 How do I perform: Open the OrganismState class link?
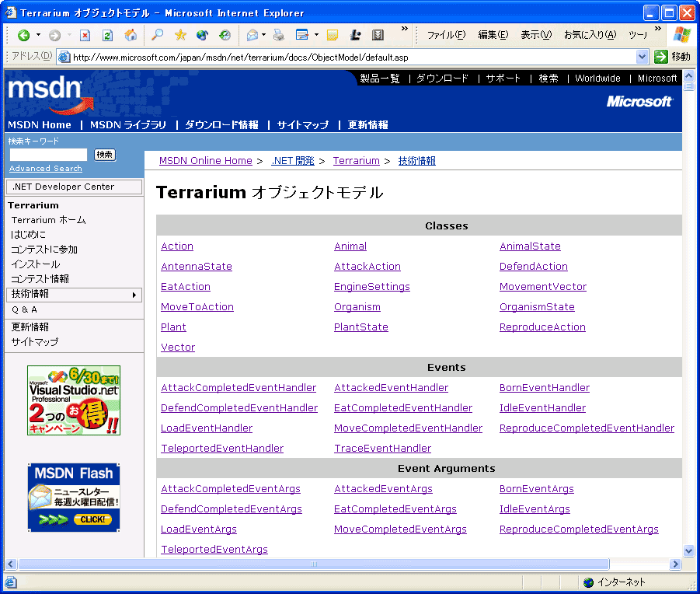537,307
